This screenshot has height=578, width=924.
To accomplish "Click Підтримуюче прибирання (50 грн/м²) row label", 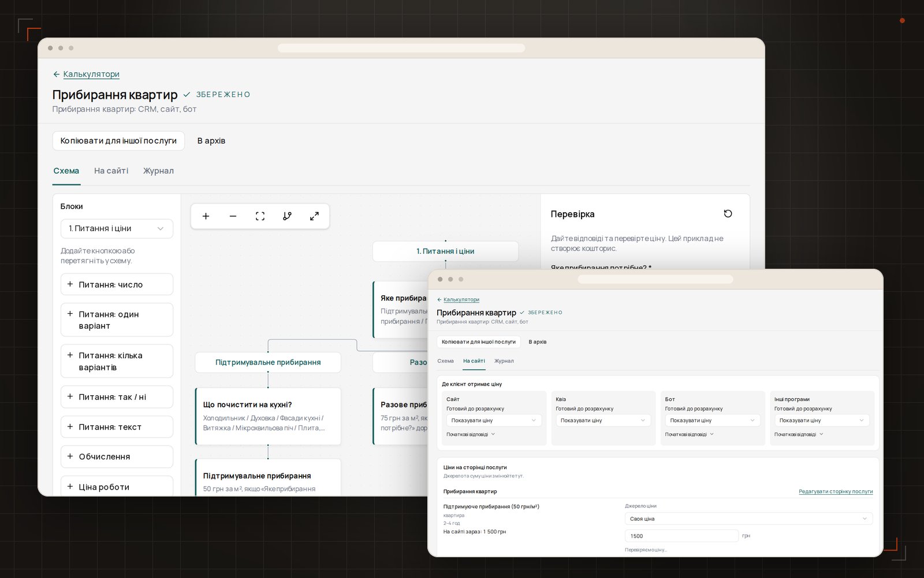I will 491,507.
